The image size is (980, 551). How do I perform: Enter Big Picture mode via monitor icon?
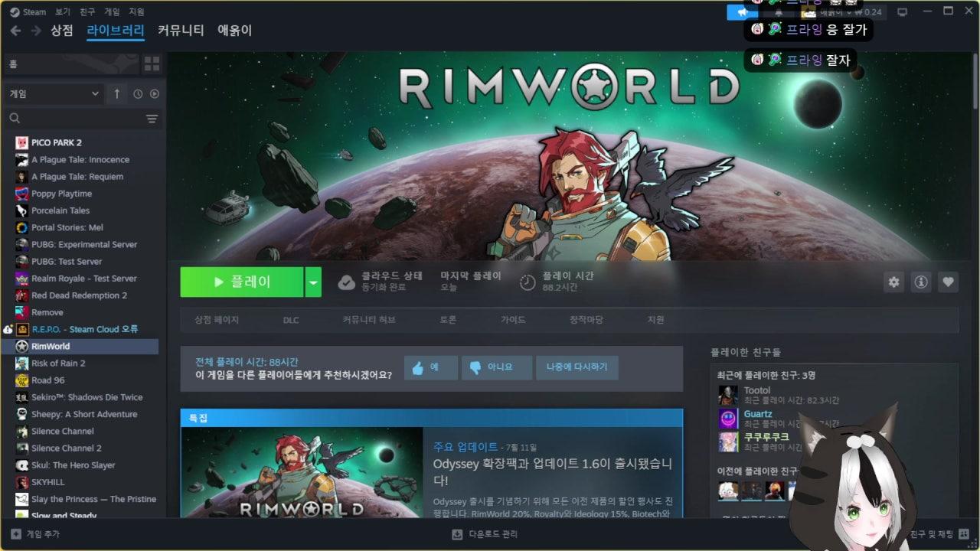[902, 11]
